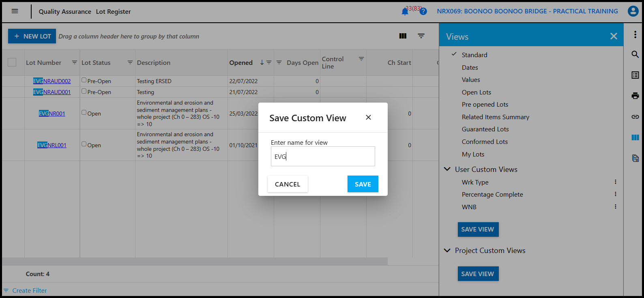
Task: Select the Open Lots view
Action: 476,92
